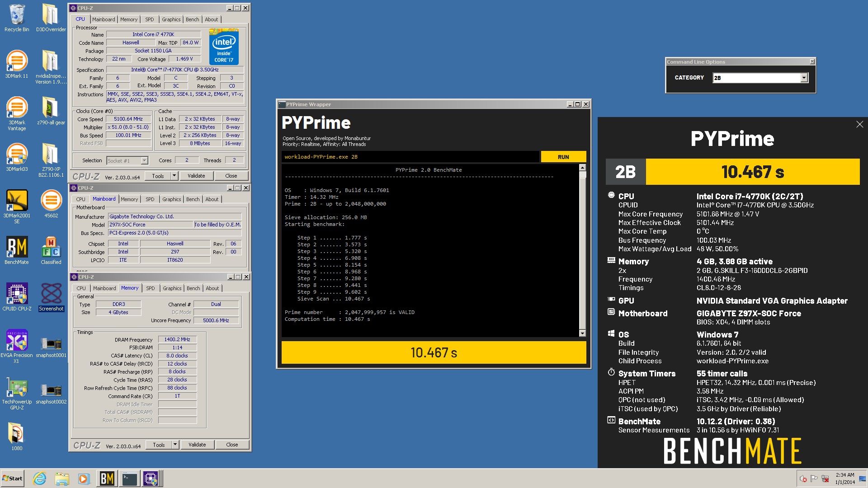
Task: Click Close in Memory CPU-Z window
Action: (232, 445)
